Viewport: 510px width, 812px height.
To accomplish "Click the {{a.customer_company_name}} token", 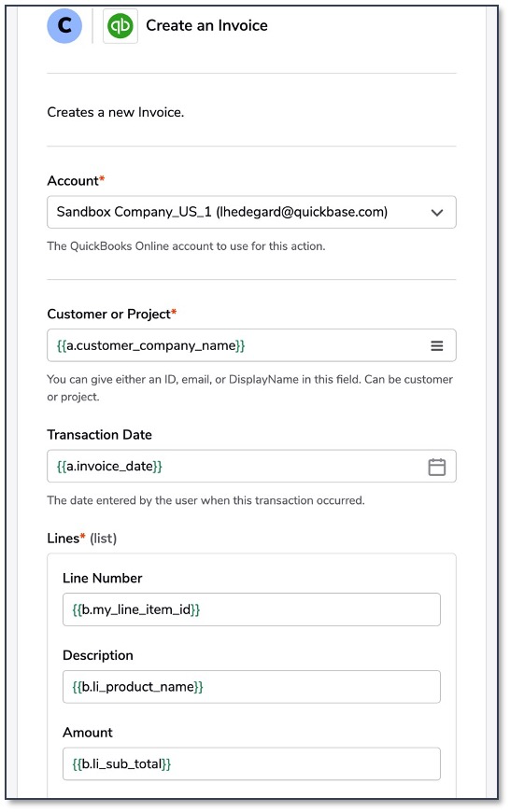I will (x=150, y=345).
